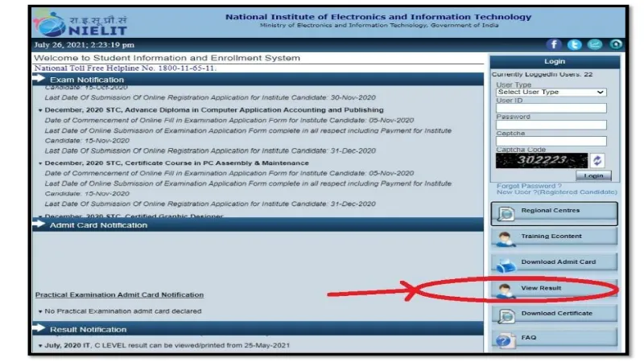The width and height of the screenshot is (644, 362).
Task: Click the Training Econtent person icon
Action: pyautogui.click(x=506, y=239)
